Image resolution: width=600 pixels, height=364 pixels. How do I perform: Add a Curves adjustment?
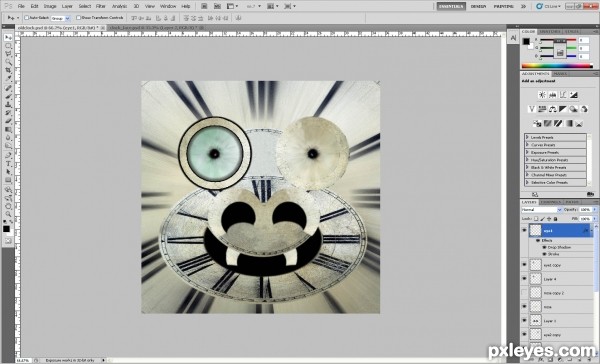point(563,95)
